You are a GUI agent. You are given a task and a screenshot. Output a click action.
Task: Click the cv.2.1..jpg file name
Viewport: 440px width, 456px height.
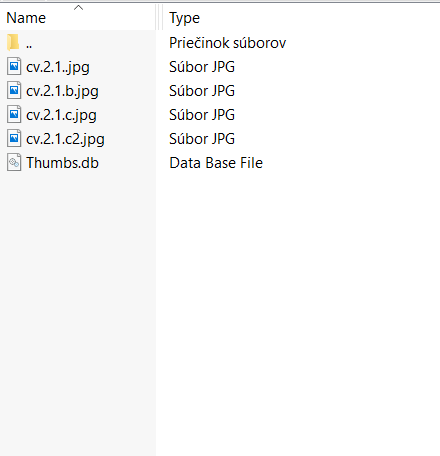(x=58, y=67)
